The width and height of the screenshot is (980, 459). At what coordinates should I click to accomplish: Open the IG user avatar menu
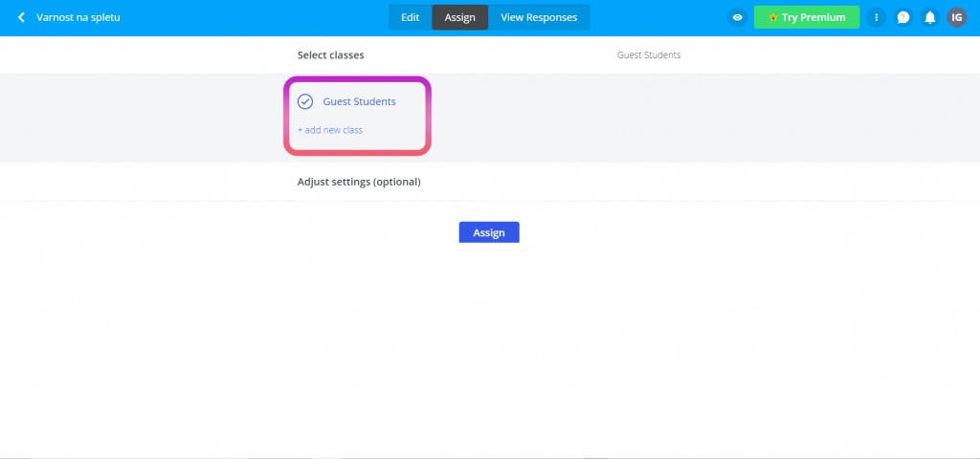click(x=957, y=17)
